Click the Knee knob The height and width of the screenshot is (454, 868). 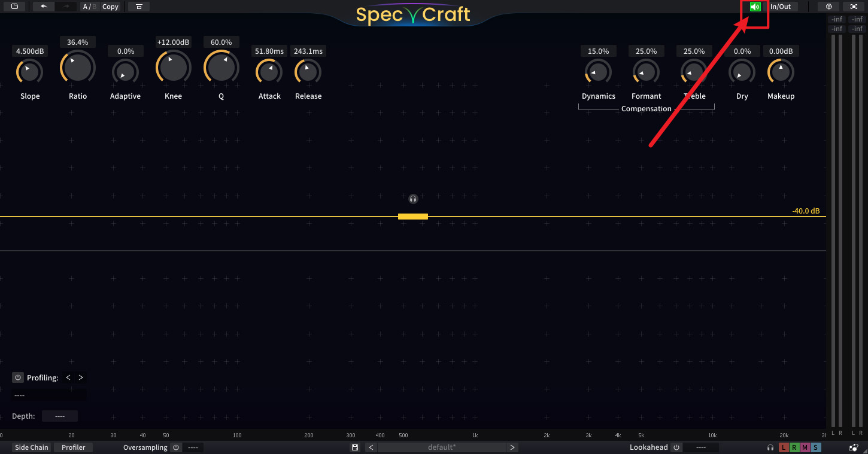click(173, 66)
